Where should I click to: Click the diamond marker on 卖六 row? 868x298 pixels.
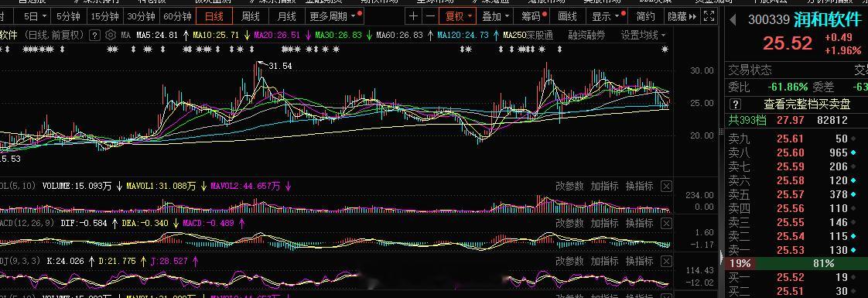pyautogui.click(x=853, y=180)
